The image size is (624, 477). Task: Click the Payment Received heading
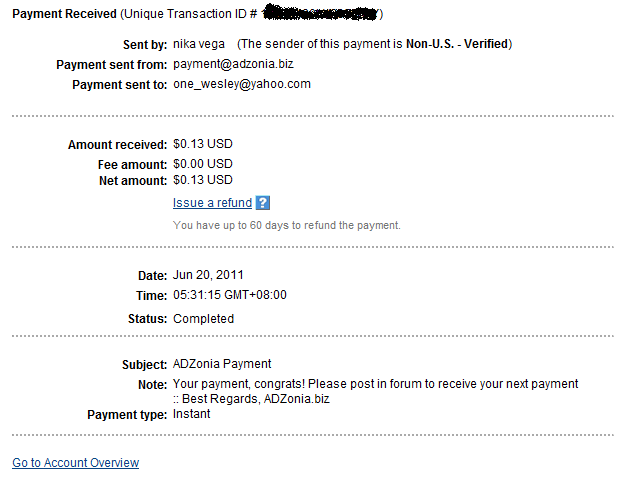coord(64,14)
